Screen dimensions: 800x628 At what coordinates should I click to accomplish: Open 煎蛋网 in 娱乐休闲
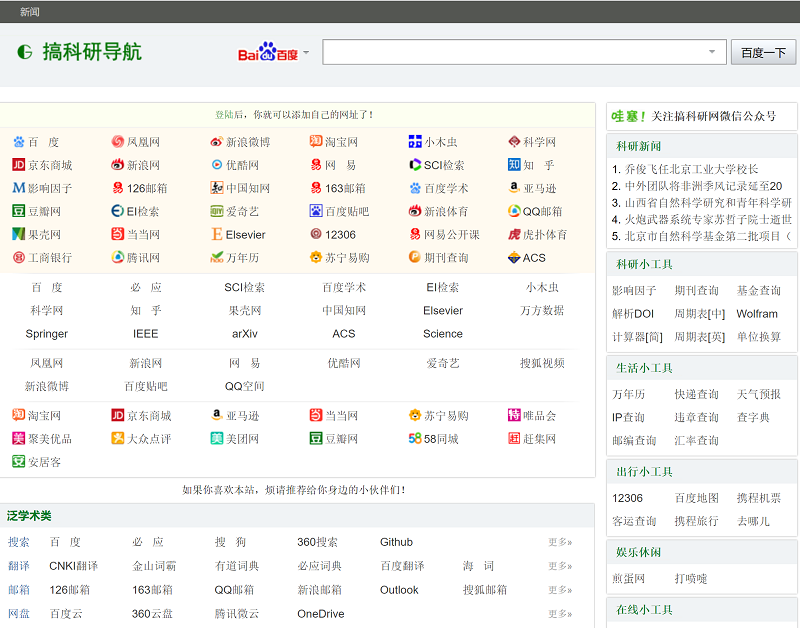(628, 579)
